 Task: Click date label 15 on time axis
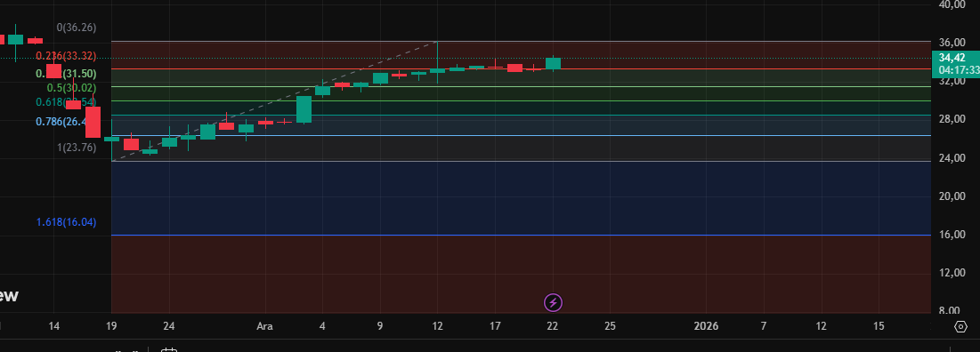click(x=879, y=326)
